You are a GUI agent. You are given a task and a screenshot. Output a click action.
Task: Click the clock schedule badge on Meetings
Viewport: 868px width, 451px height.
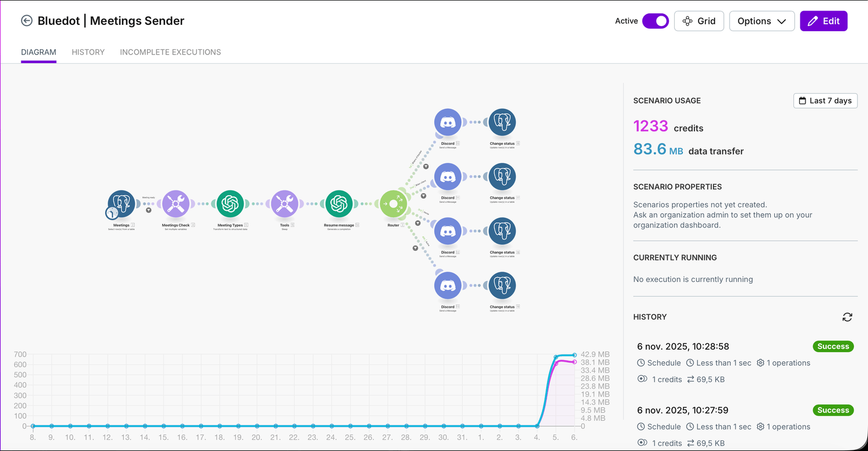point(111,214)
